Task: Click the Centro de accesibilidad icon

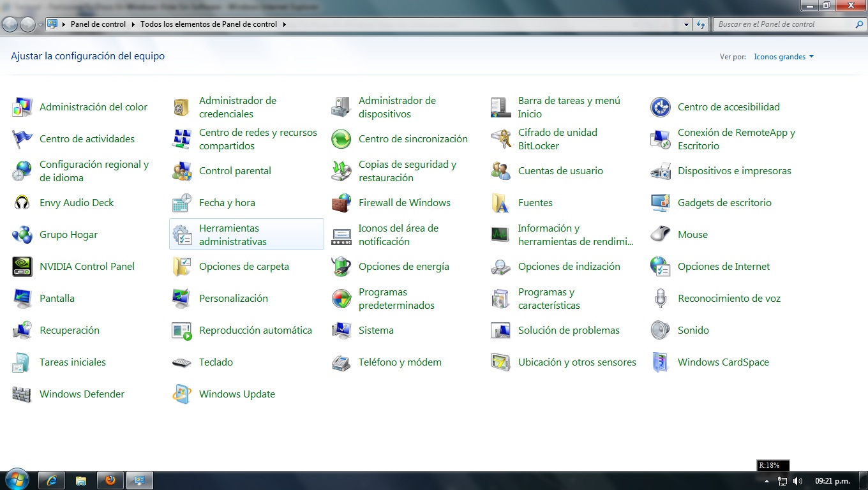Action: (x=661, y=107)
